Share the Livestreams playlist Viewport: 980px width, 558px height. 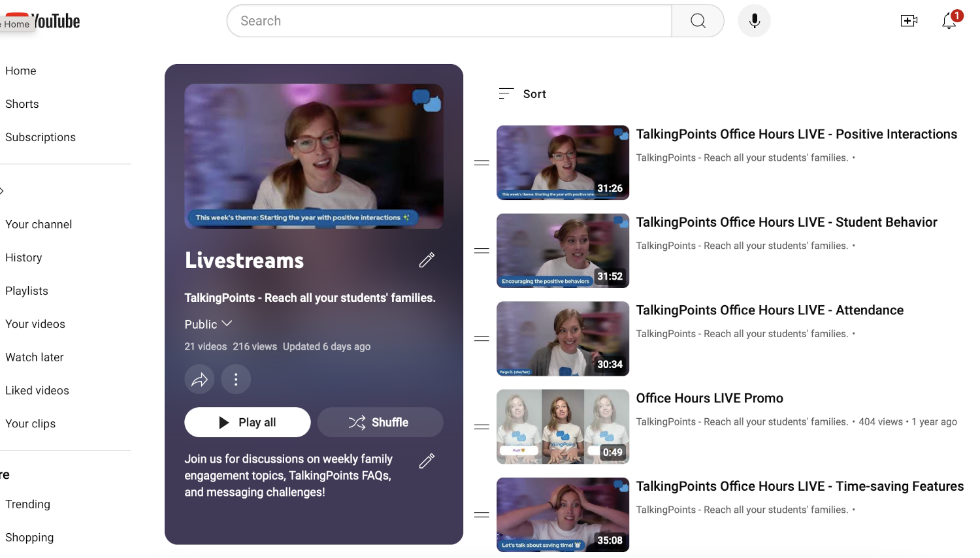[199, 379]
